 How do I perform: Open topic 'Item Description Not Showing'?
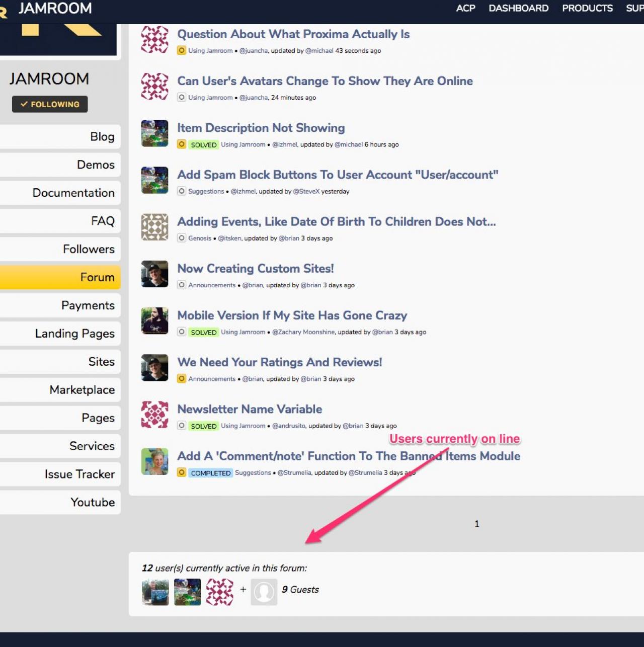click(x=261, y=128)
